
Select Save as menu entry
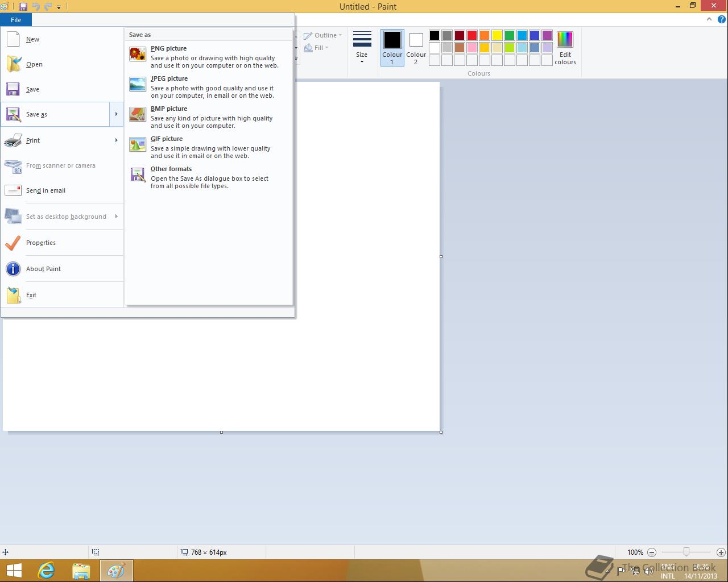[x=55, y=114]
